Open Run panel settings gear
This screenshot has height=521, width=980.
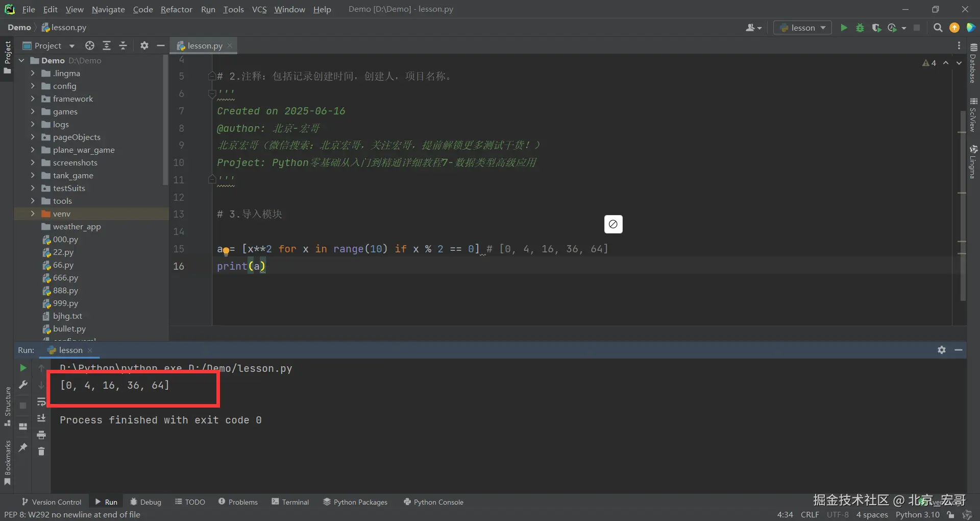942,350
